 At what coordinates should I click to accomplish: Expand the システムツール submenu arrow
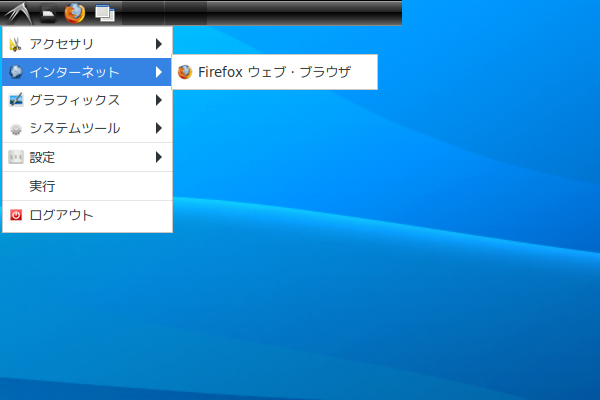159,128
